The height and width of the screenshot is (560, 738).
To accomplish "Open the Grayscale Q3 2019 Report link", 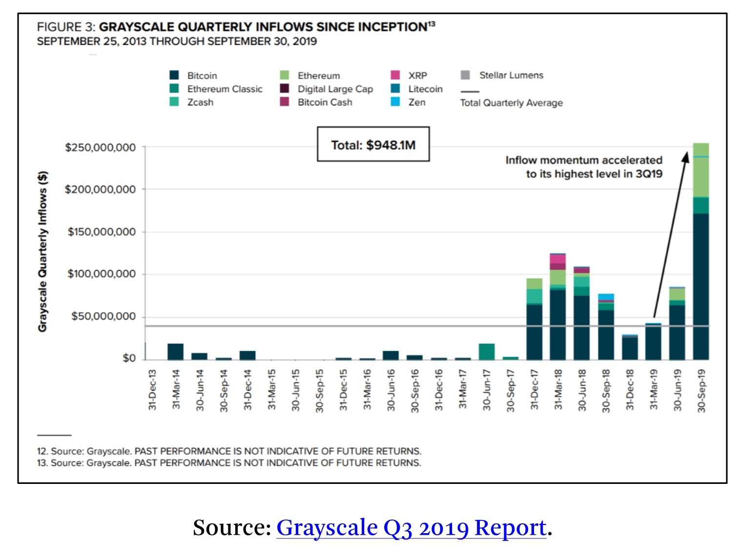I will pos(411,528).
